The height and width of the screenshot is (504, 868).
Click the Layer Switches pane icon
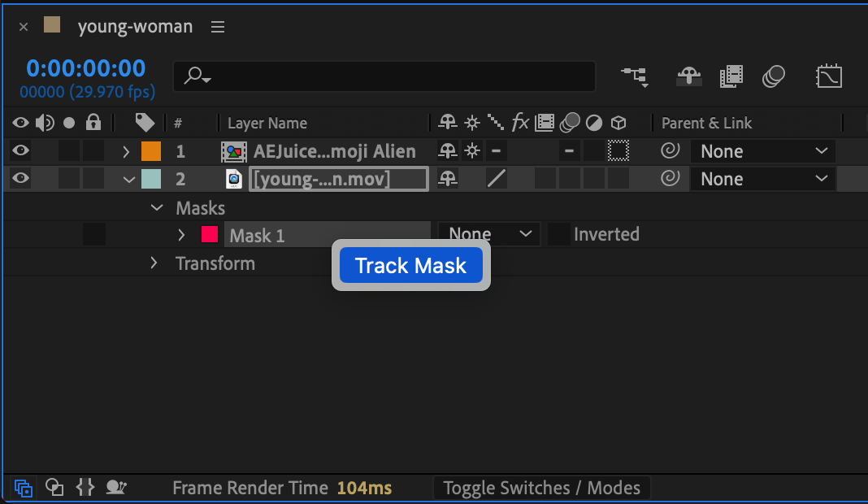pos(24,488)
